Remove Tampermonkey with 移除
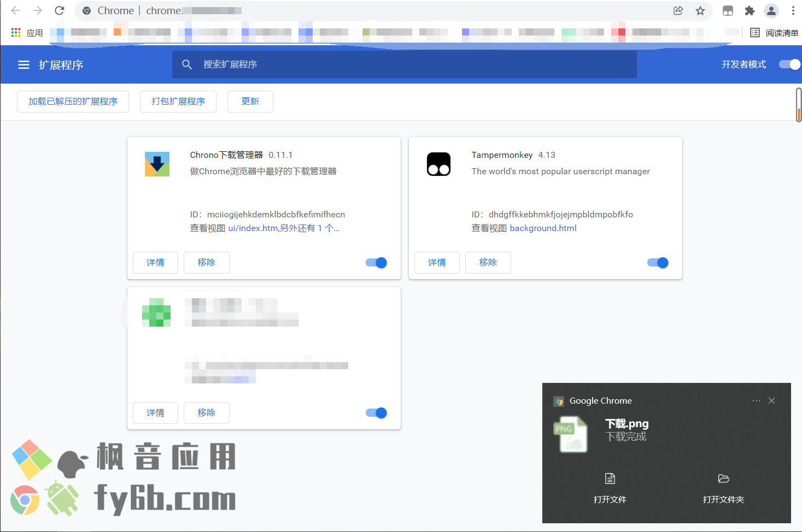 [488, 263]
